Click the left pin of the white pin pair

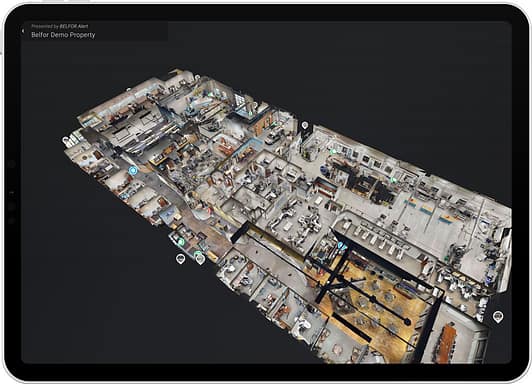180,259
